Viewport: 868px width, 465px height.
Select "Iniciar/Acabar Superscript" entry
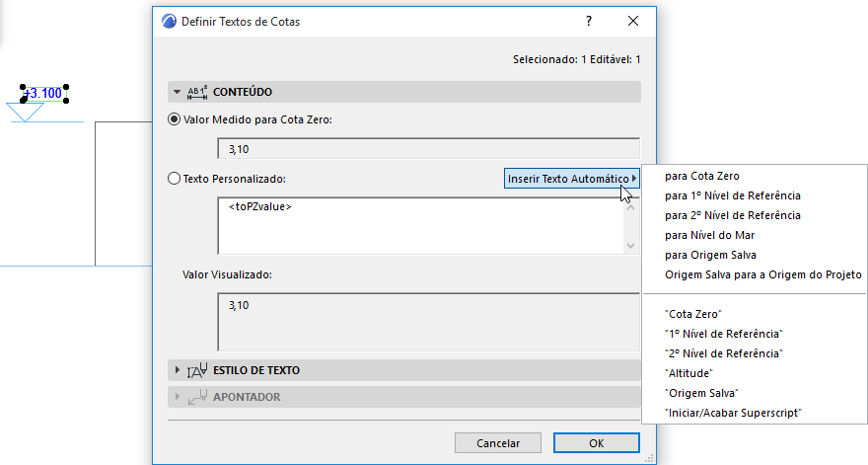pyautogui.click(x=734, y=413)
